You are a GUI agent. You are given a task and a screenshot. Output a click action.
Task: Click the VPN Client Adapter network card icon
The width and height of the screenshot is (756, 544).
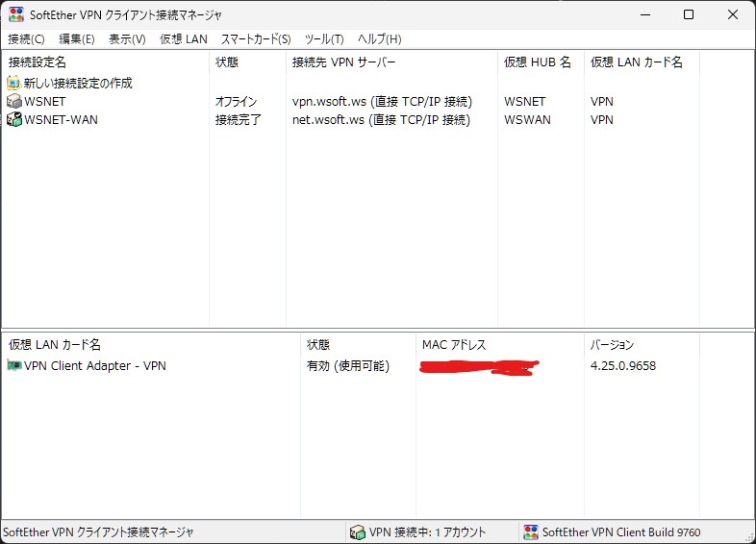tap(14, 365)
